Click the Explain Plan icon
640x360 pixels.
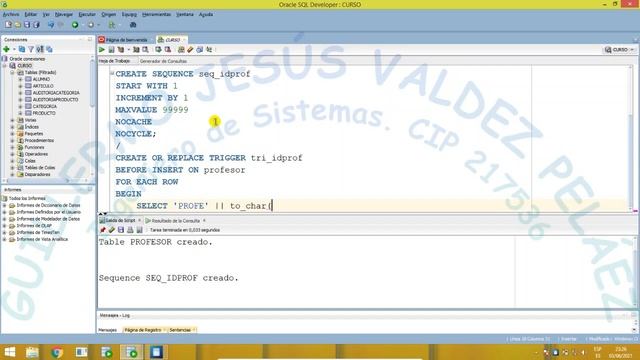121,50
